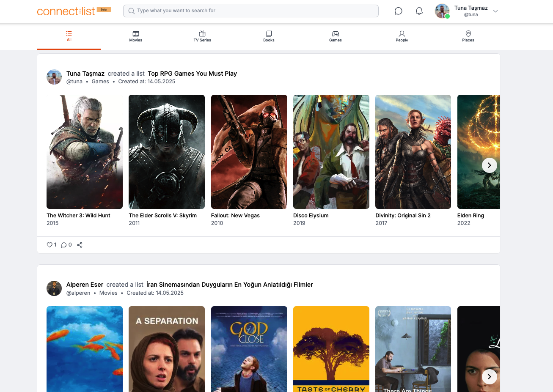Focus the search input field
The image size is (553, 392).
pos(251,11)
